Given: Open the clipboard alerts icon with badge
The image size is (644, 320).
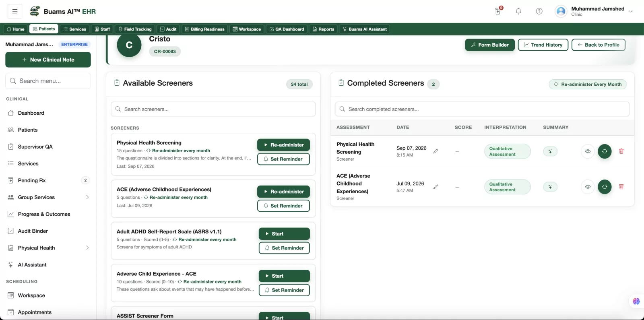Looking at the screenshot, I should 498,11.
